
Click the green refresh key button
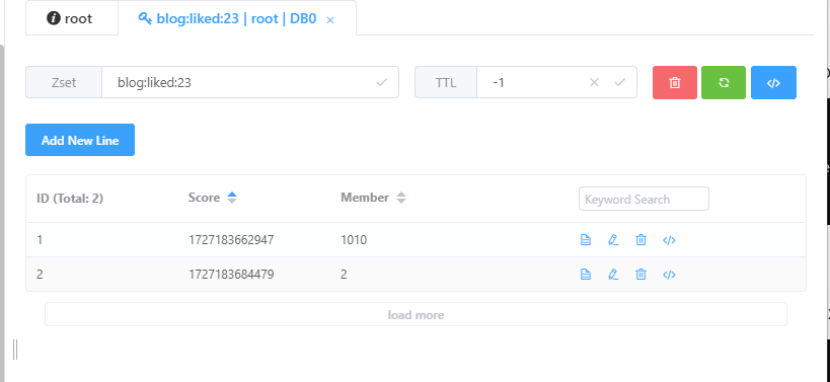coord(724,83)
